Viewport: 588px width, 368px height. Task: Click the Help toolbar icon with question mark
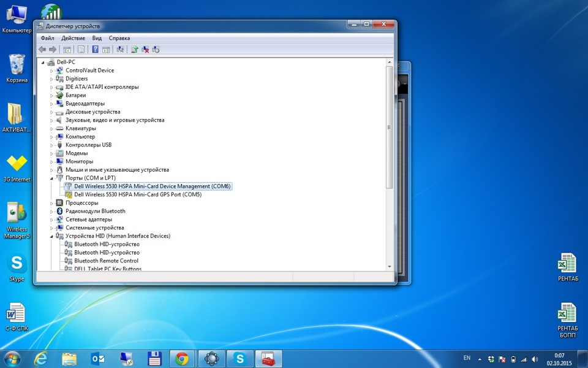[95, 49]
